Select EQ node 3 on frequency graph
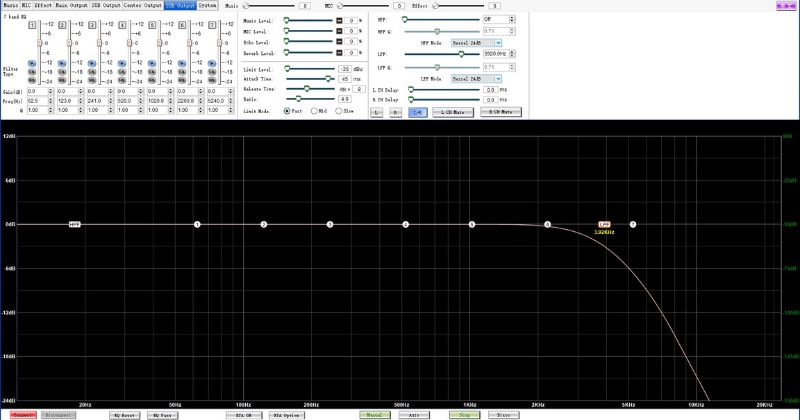The image size is (800, 420). click(330, 224)
